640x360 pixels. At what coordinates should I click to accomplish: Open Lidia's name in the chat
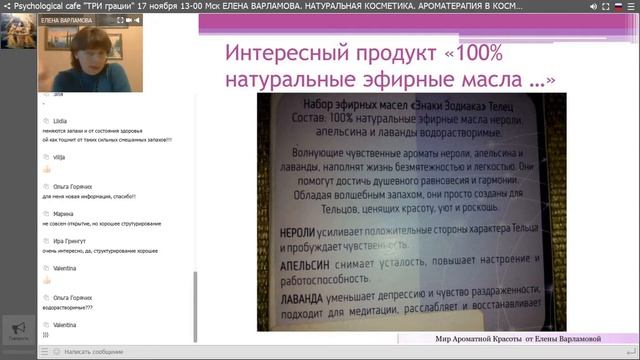(60, 121)
